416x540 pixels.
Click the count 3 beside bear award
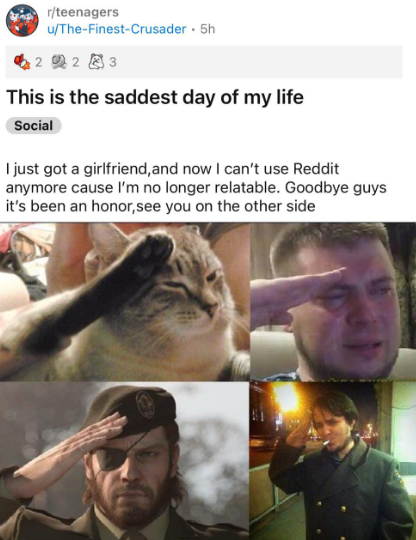113,62
